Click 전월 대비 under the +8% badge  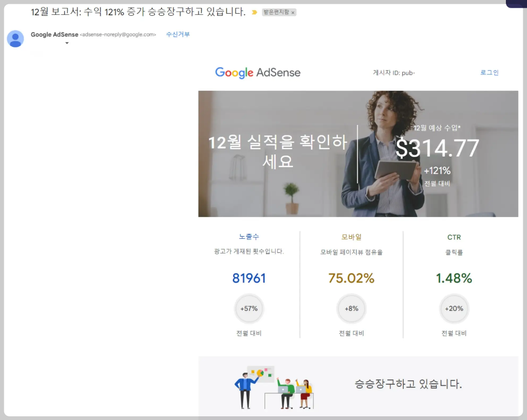[352, 333]
